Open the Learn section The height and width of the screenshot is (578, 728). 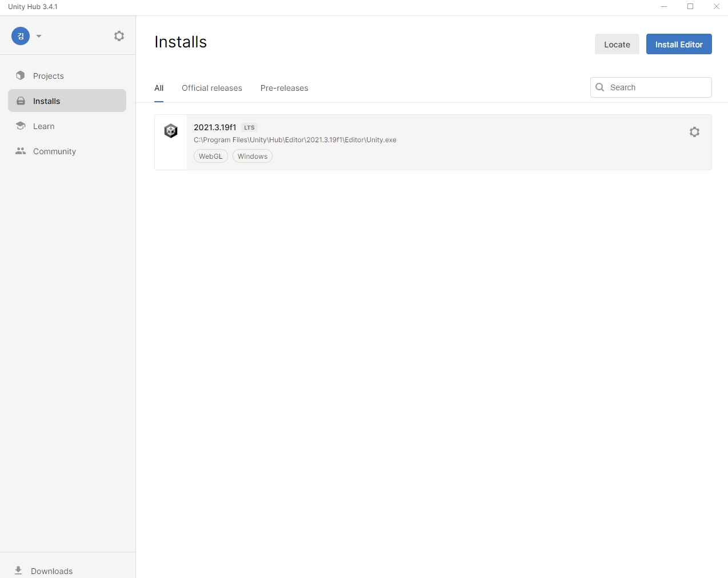coord(67,126)
